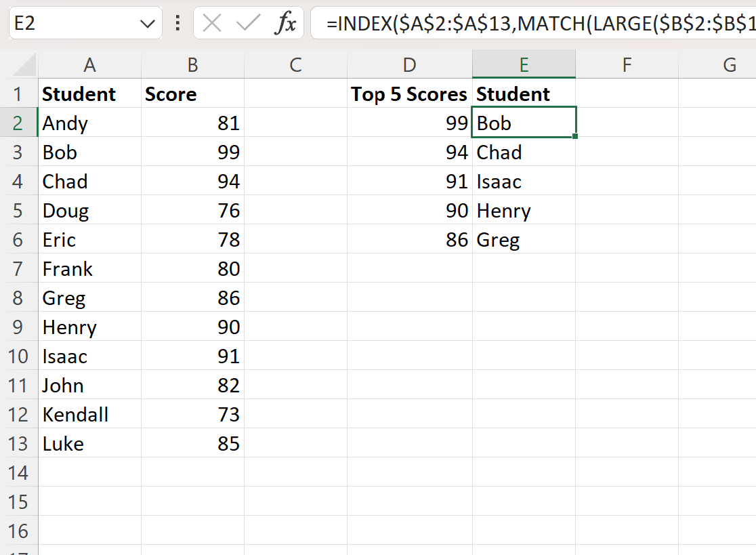Select the cell Isaac in column E
The width and height of the screenshot is (756, 555).
click(x=524, y=182)
